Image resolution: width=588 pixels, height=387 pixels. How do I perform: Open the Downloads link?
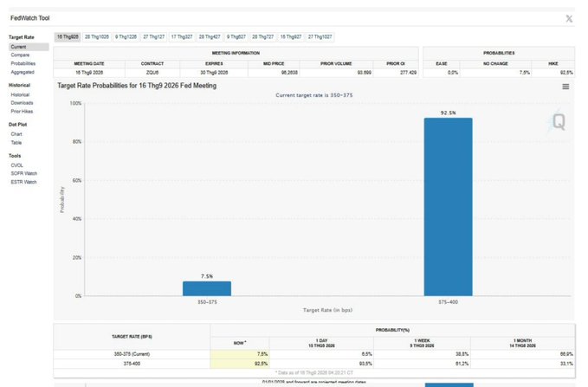[22, 103]
